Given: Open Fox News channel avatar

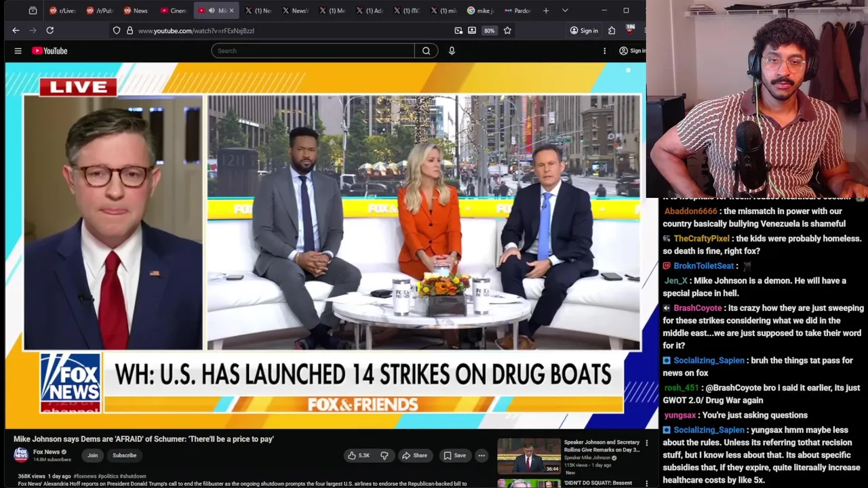Looking at the screenshot, I should point(21,455).
